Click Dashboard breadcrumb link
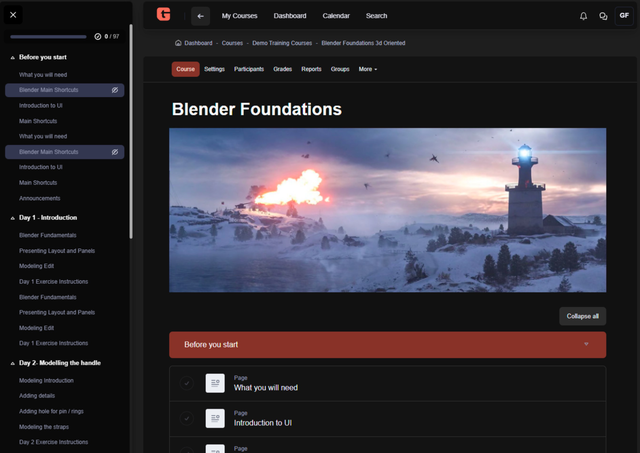640x453 pixels. (198, 43)
